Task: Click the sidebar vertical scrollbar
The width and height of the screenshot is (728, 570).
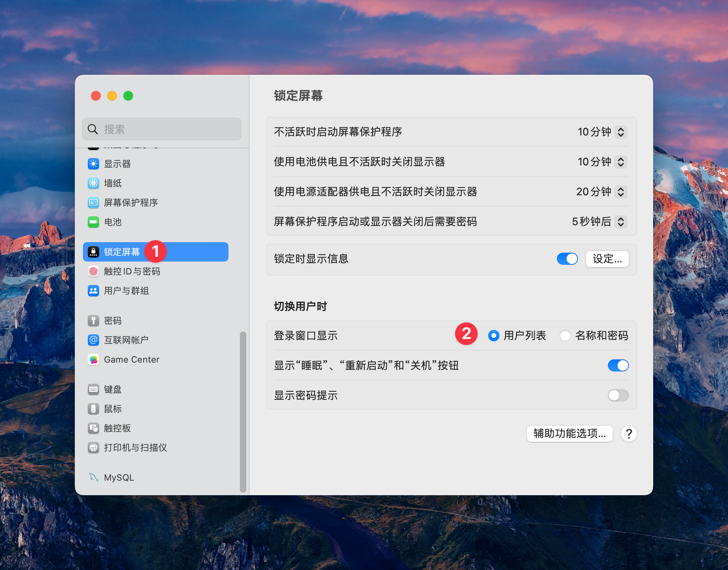Action: point(243,412)
